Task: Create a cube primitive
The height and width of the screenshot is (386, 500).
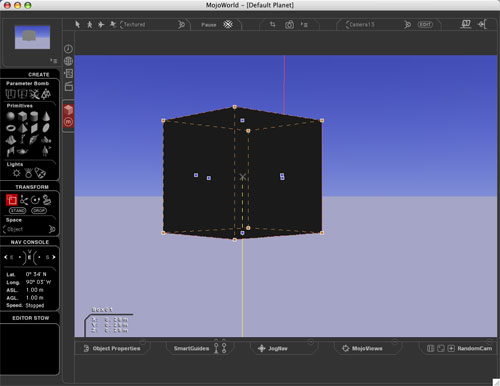Action: tap(22, 116)
